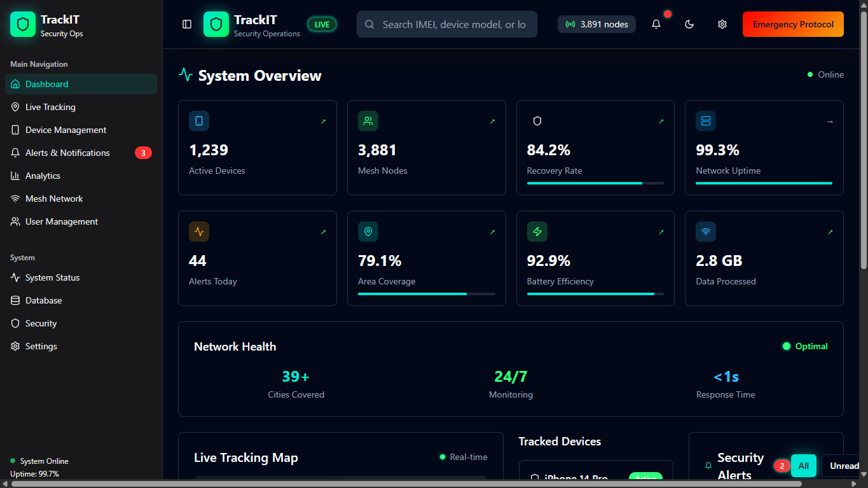Open notifications with the bell icon

[x=656, y=24]
